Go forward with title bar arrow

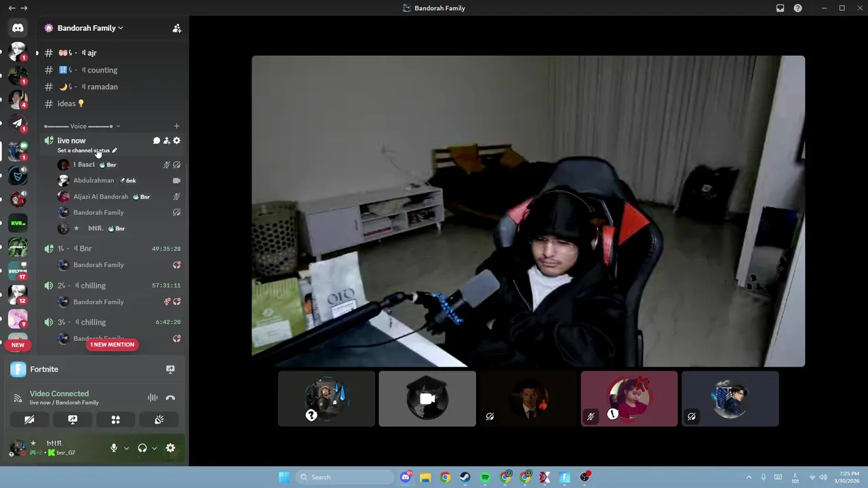click(24, 8)
